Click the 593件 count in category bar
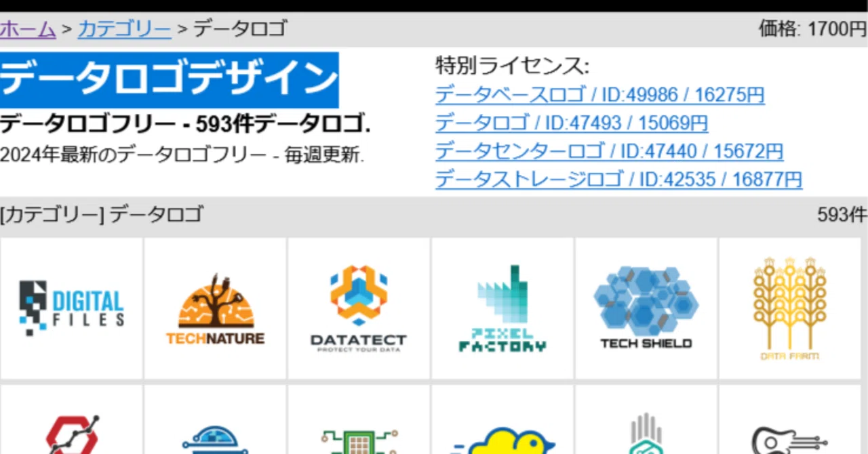This screenshot has width=868, height=454. 842,215
